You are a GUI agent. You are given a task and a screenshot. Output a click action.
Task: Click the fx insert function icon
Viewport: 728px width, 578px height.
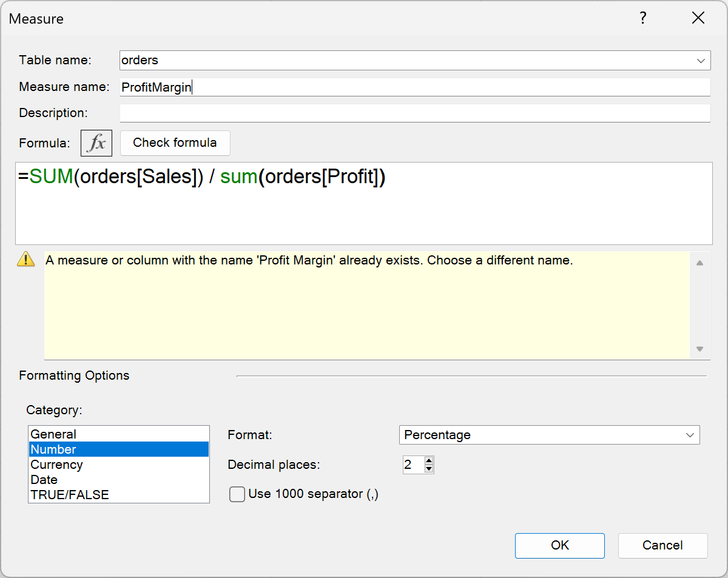click(x=96, y=143)
